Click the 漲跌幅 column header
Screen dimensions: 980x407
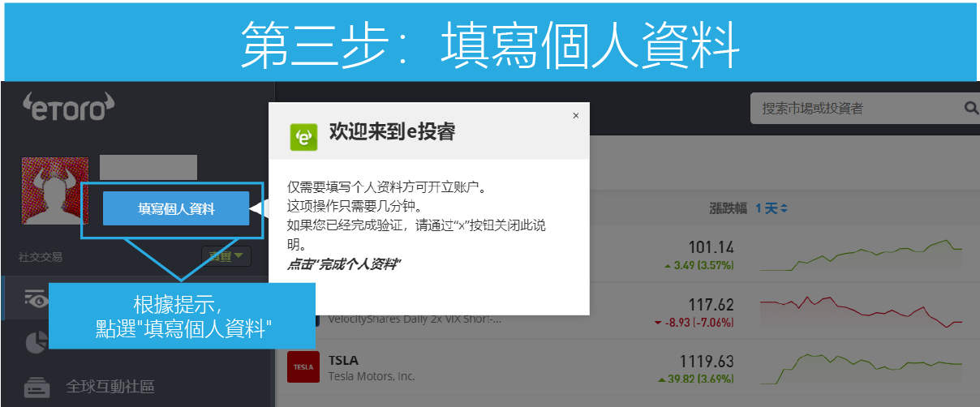pyautogui.click(x=728, y=208)
